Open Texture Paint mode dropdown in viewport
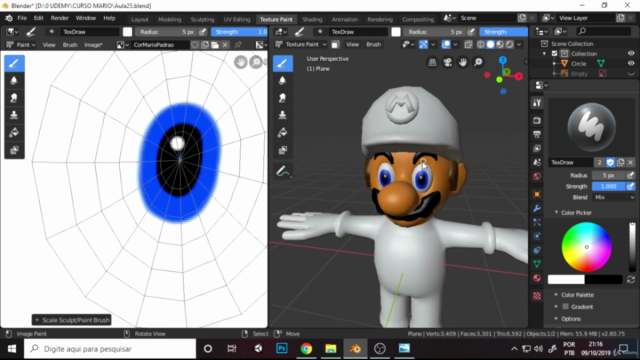This screenshot has width=640, height=360. pyautogui.click(x=301, y=44)
